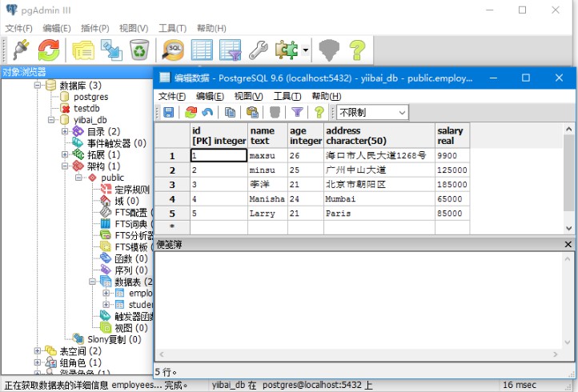
Task: Click the grey guru hint icon
Action: click(x=329, y=50)
